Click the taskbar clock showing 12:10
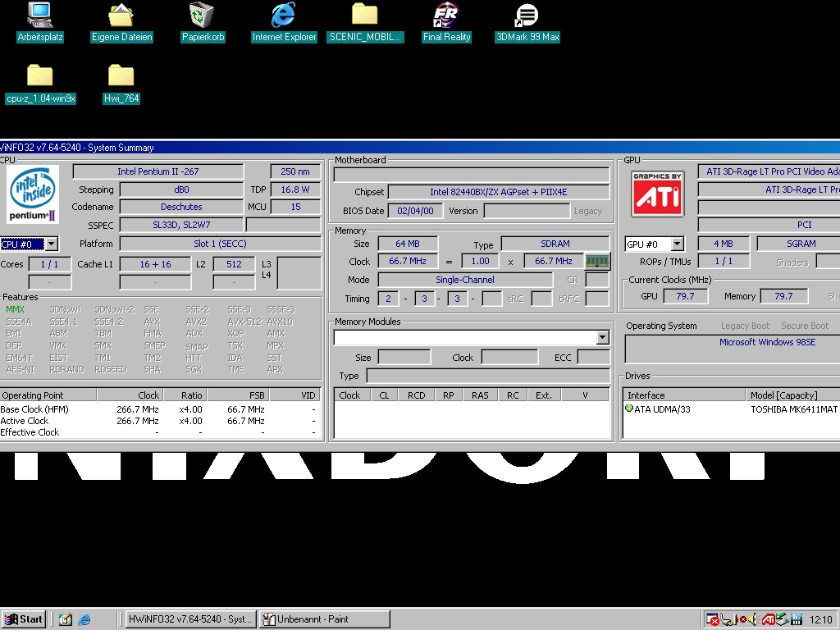The image size is (840, 630). 821,620
